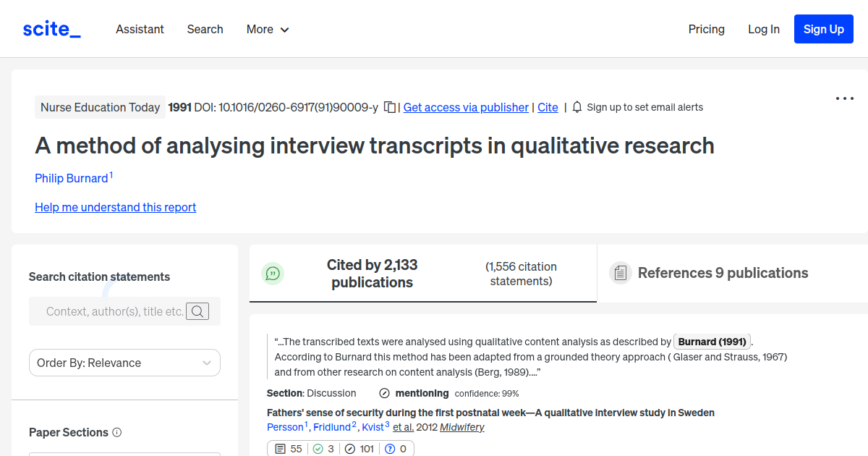Click the magnifier in citation search box
The height and width of the screenshot is (456, 868).
point(197,311)
